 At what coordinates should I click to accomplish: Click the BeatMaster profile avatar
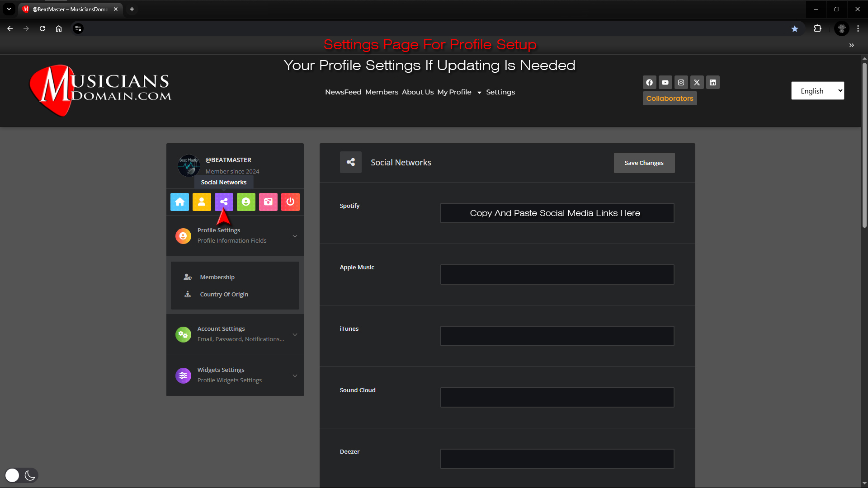click(189, 166)
